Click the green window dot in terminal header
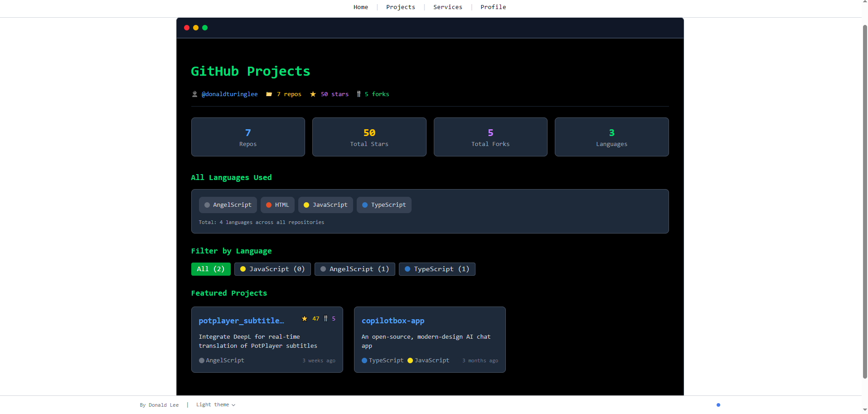 205,28
